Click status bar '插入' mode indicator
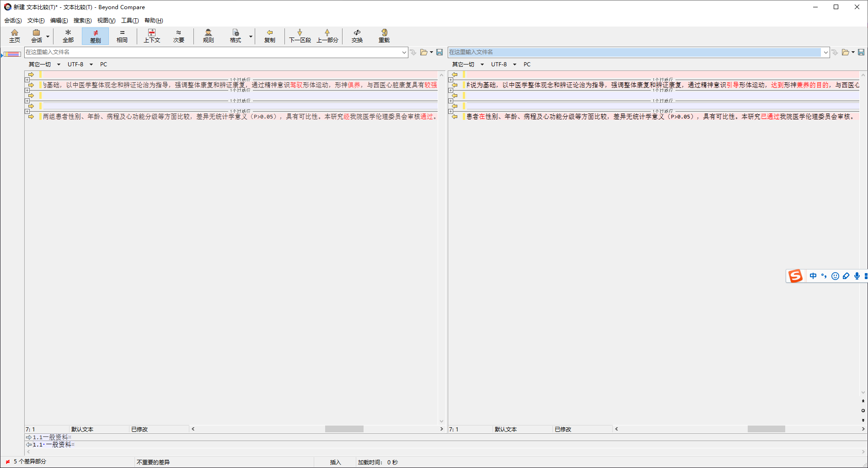 pos(335,462)
